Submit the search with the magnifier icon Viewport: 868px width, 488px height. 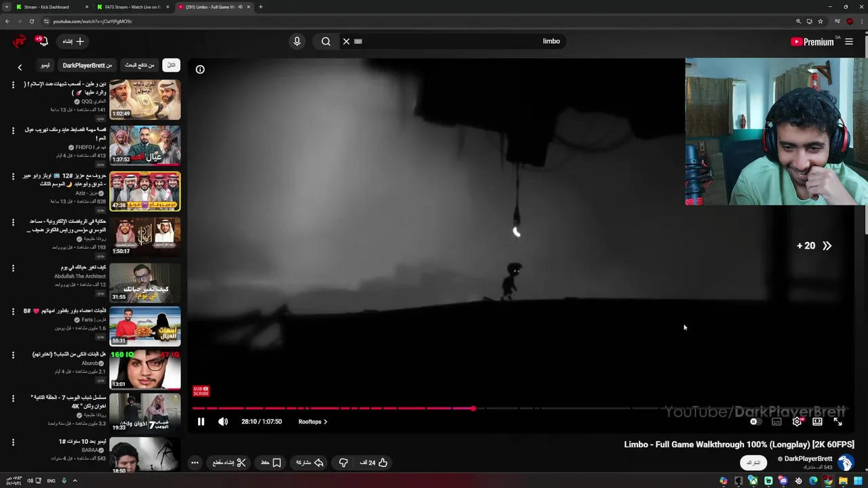pyautogui.click(x=326, y=41)
